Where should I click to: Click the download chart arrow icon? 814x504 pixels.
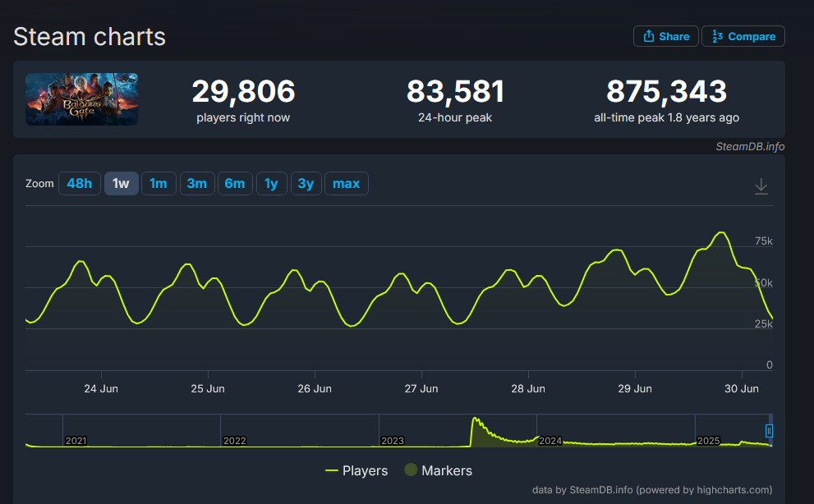pyautogui.click(x=761, y=186)
